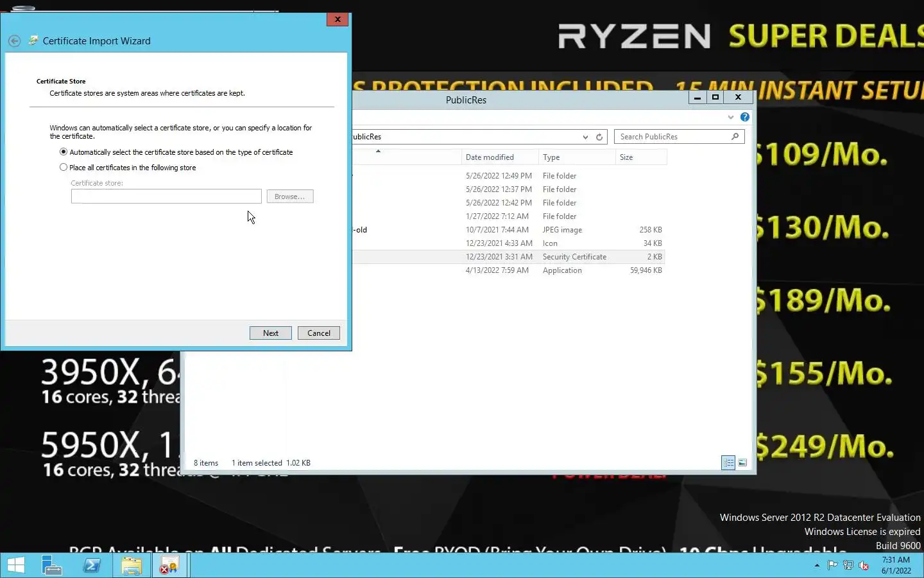Click the '8 items' status bar text
The width and height of the screenshot is (924, 578).
[206, 463]
